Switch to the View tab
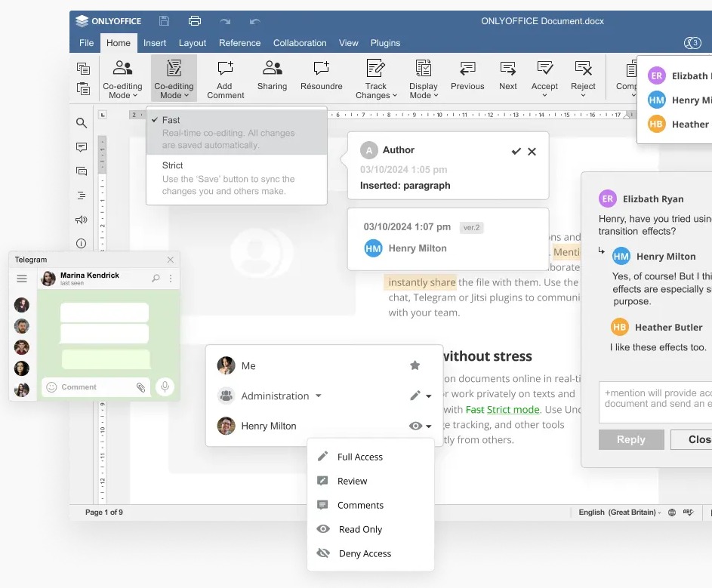The width and height of the screenshot is (712, 588). pos(349,43)
